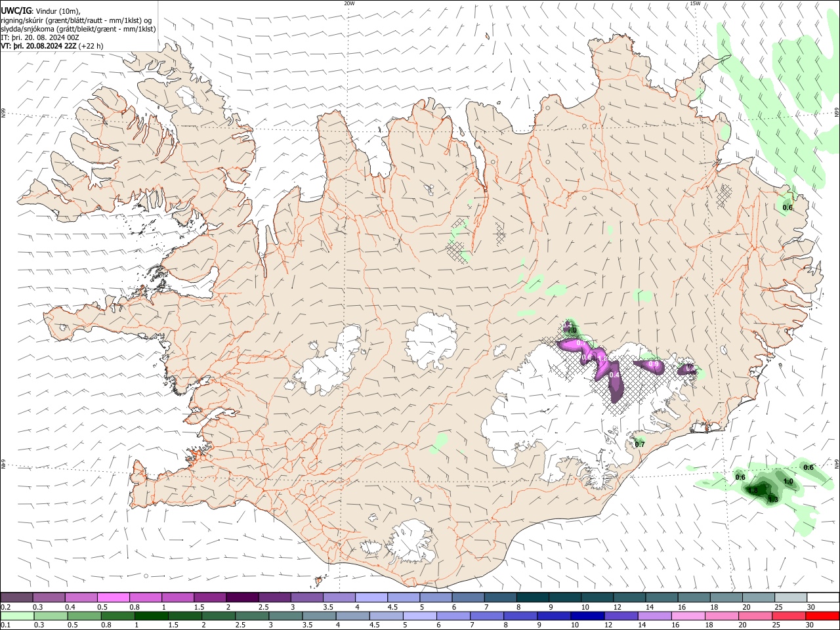Click the black '1.0' value in offshore rain cell
The image size is (840, 630).
coord(788,482)
